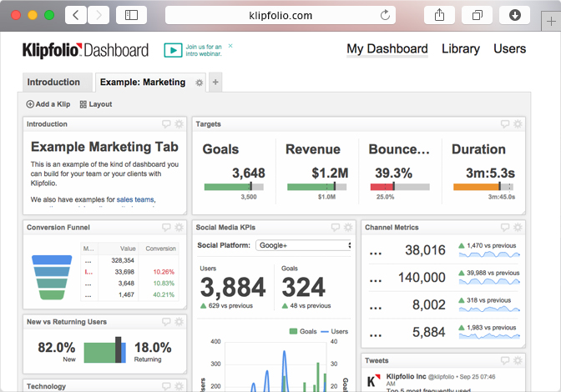Open the browser downloads button
561x392 pixels.
pos(514,15)
